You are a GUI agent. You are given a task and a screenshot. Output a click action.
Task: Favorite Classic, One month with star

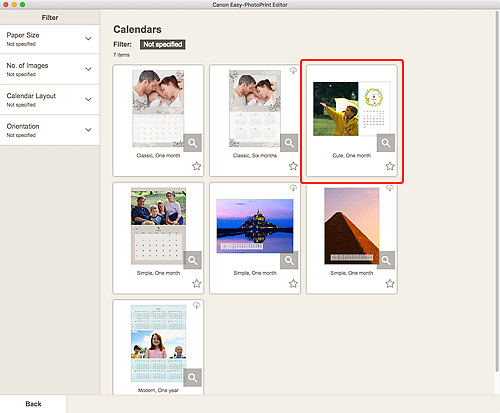click(x=197, y=166)
